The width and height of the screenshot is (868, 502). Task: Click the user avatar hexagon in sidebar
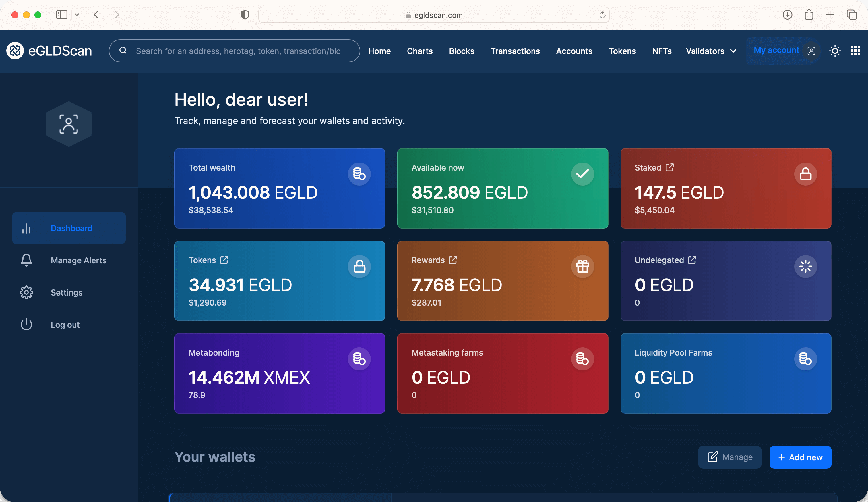point(69,124)
